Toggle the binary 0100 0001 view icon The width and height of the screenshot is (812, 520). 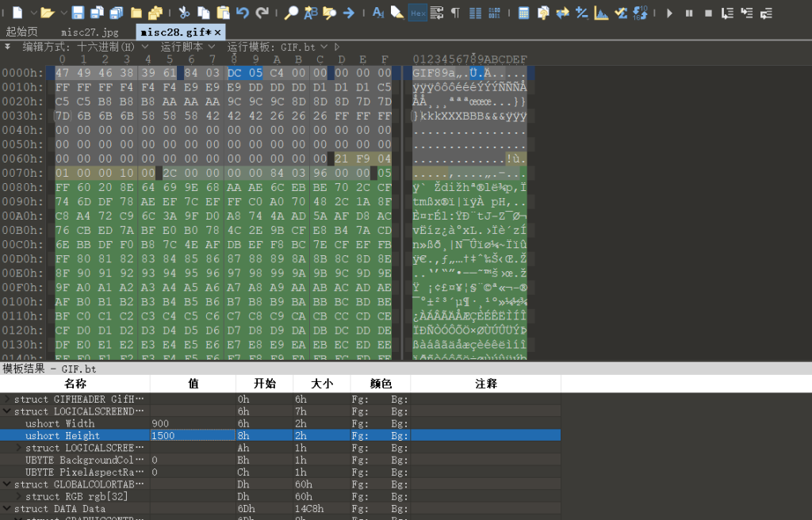point(495,13)
